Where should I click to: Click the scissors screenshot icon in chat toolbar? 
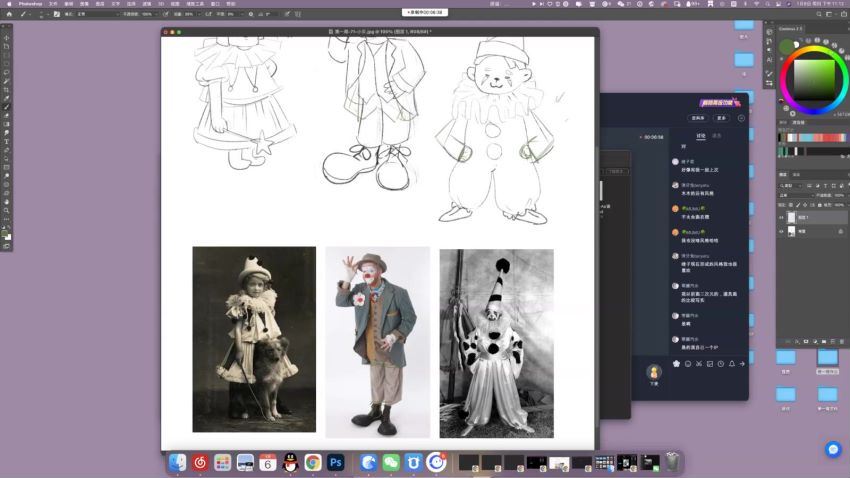(699, 364)
